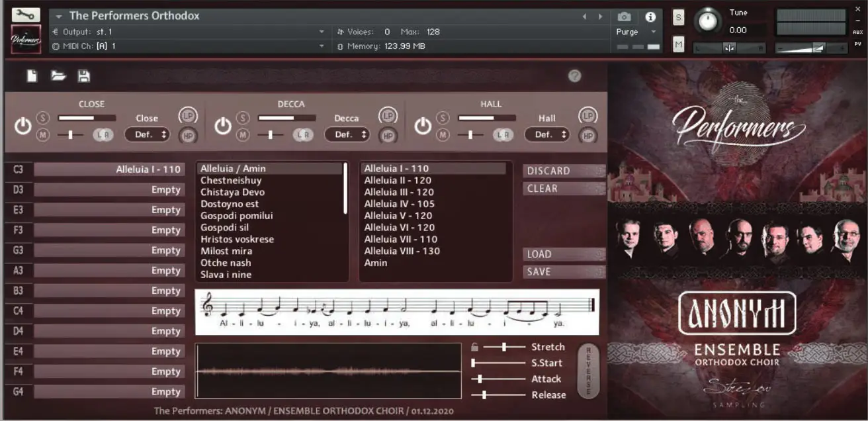Click the header Solo S button
The width and height of the screenshot is (868, 421).
click(678, 18)
